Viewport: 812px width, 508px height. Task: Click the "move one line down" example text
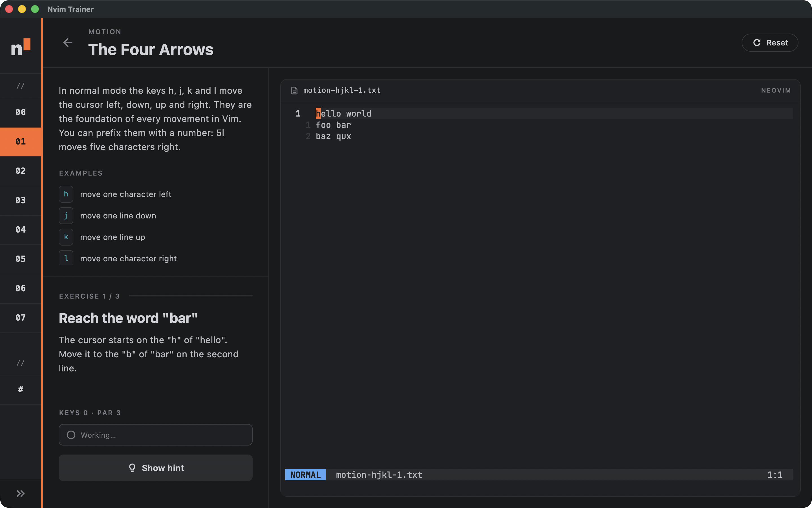pos(118,216)
